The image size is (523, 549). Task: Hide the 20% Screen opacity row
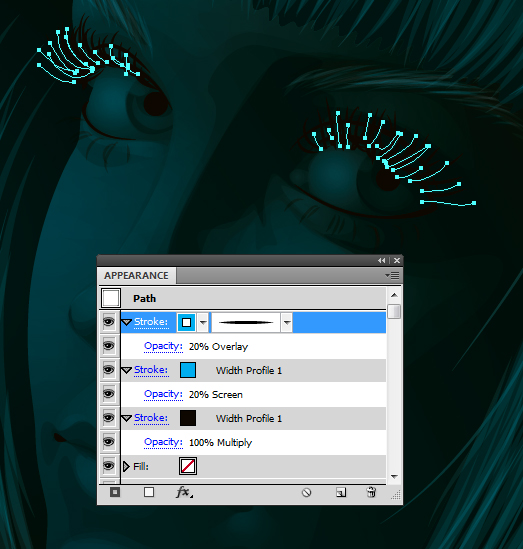[109, 394]
